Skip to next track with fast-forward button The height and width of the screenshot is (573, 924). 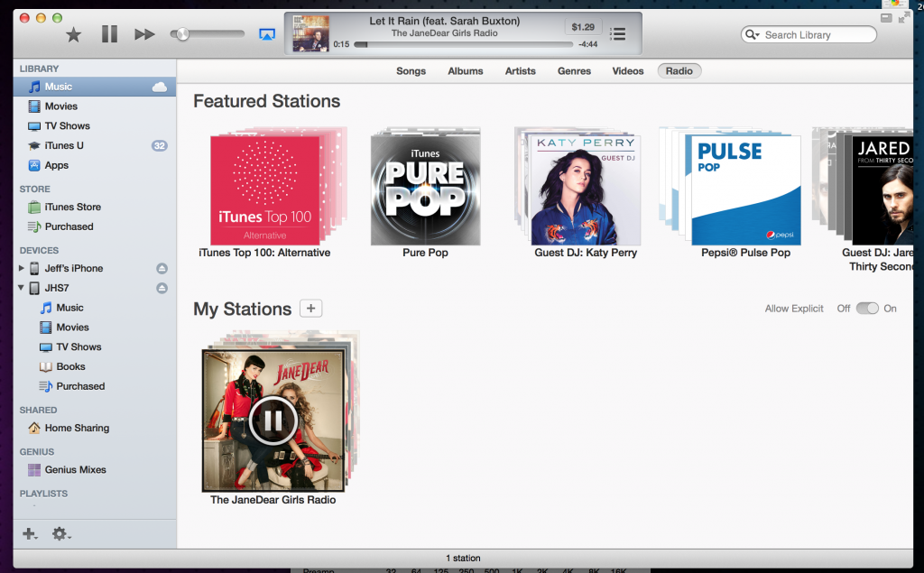(x=144, y=35)
